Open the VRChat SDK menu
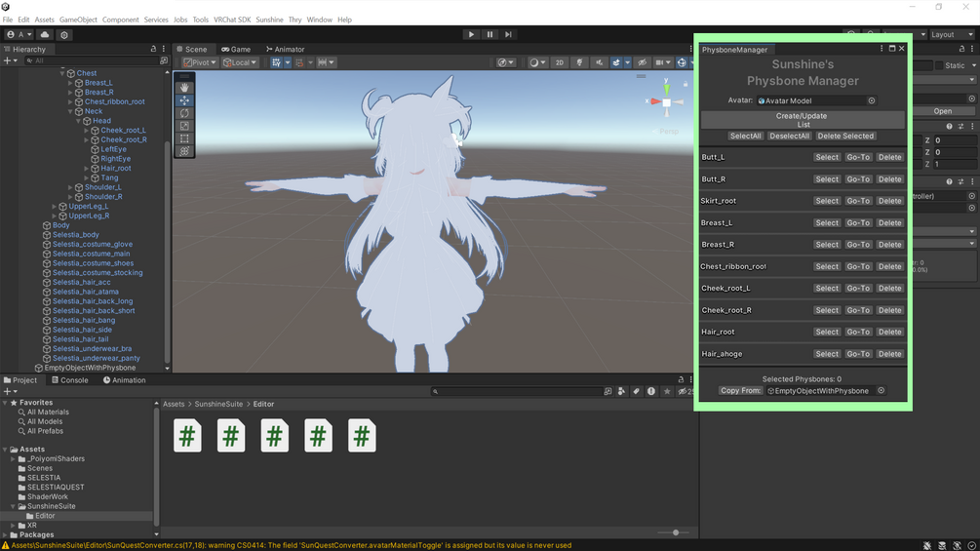Screen dimensions: 980x551 point(232,20)
